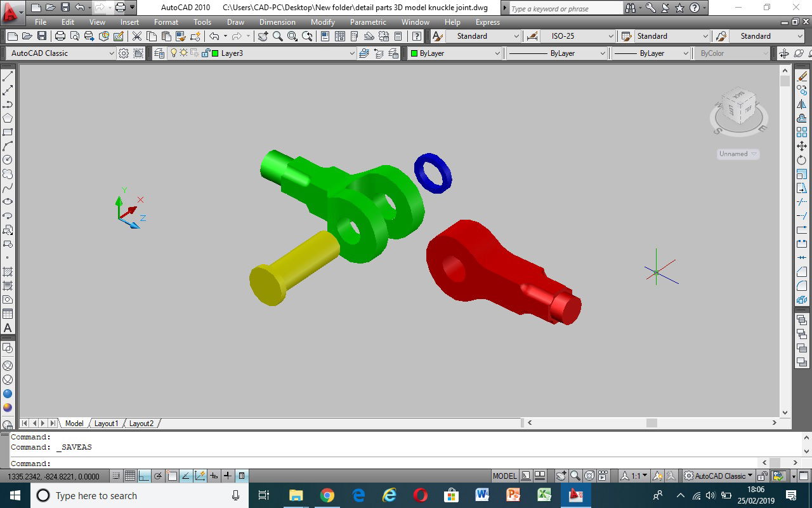Image resolution: width=812 pixels, height=508 pixels.
Task: Switch to the Layout1 tab
Action: [x=106, y=424]
